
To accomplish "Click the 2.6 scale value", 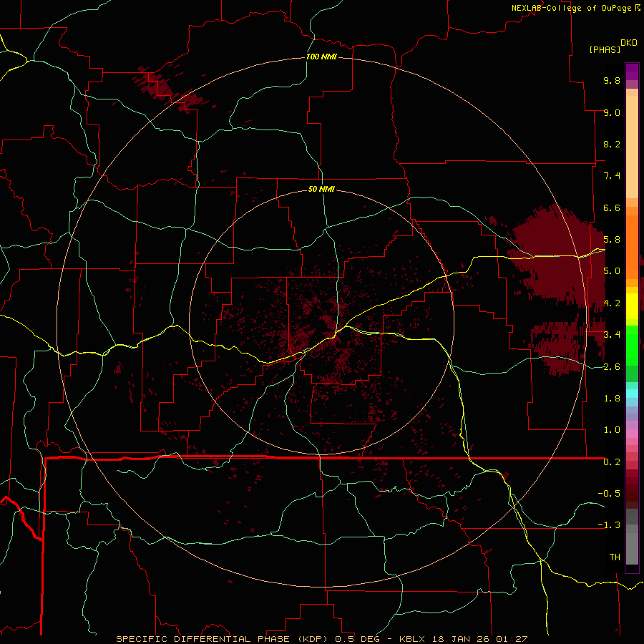I will tap(612, 367).
